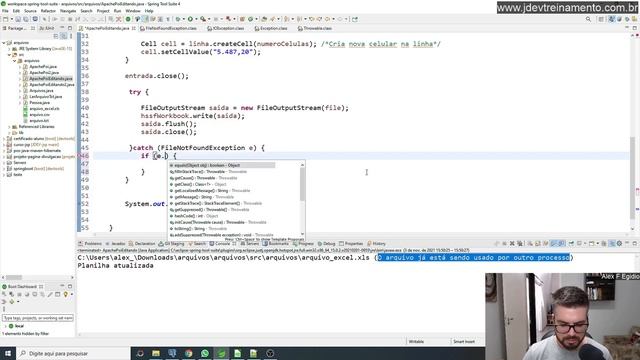Screen dimensions: 640x360
Task: Toggle Link with Editor in Package Explorer
Action: (64, 36)
